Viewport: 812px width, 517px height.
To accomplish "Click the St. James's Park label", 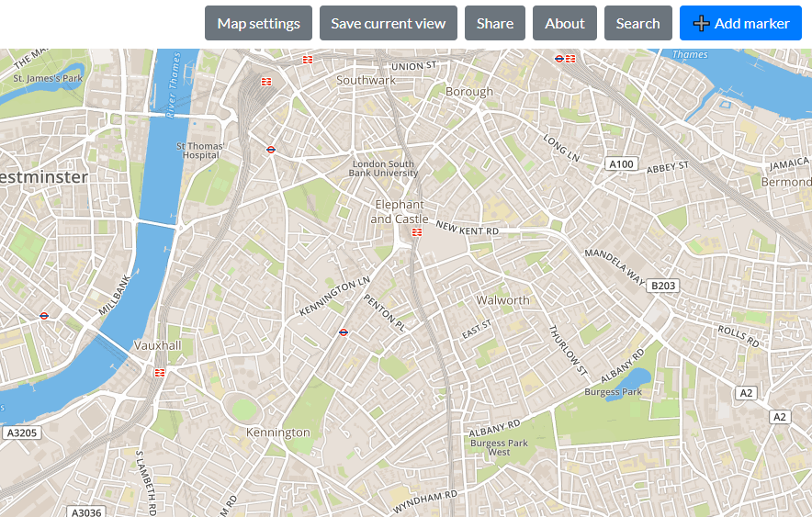I will 48,78.
